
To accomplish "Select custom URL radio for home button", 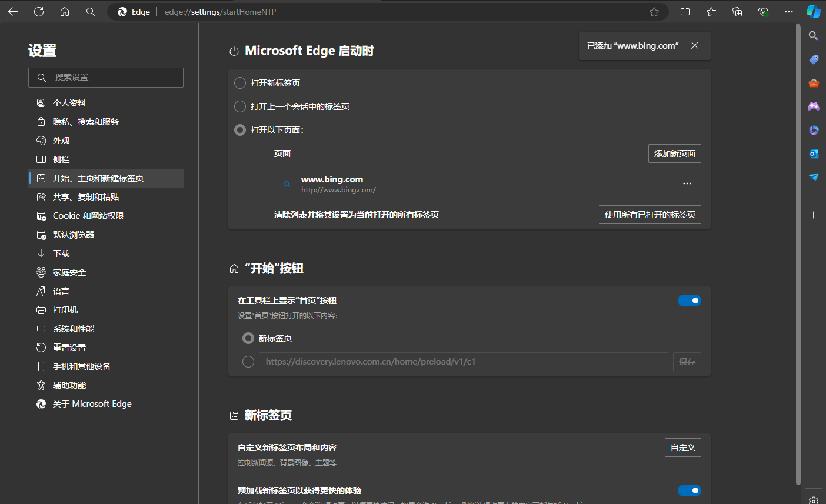I will point(248,362).
